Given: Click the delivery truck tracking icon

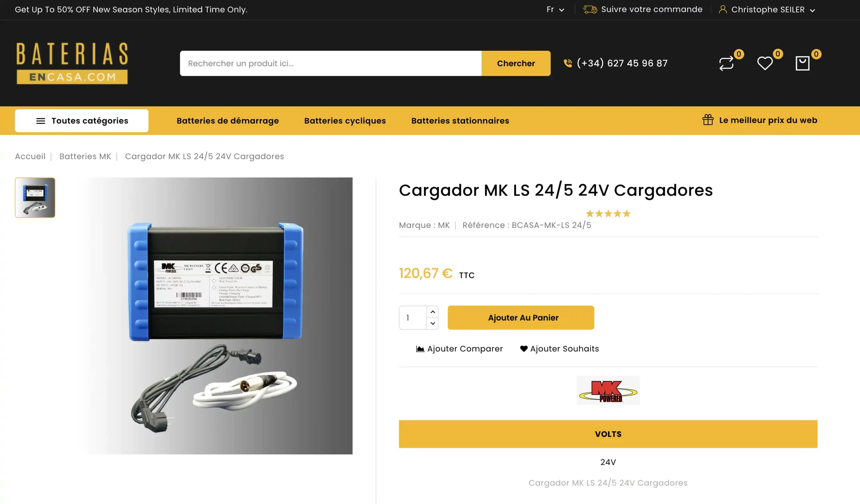Looking at the screenshot, I should [590, 9].
